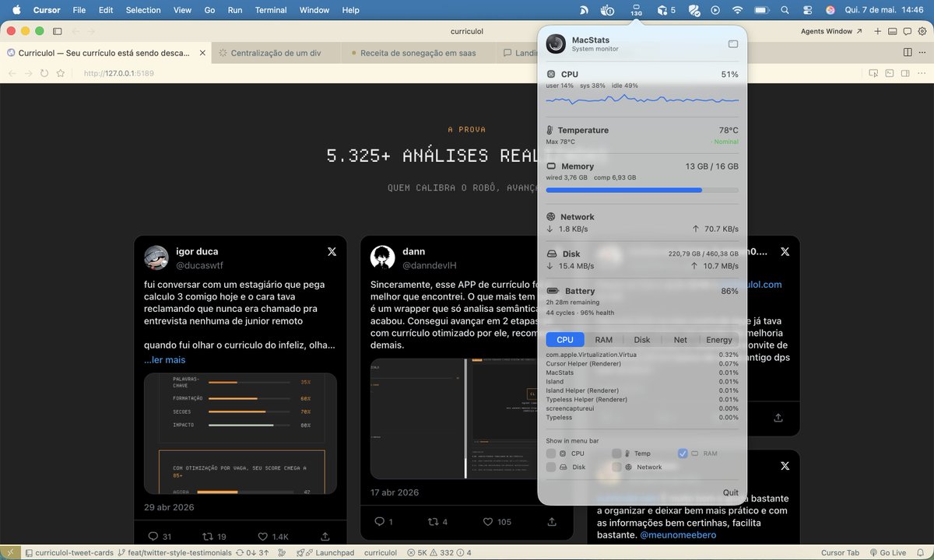This screenshot has width=934, height=560.
Task: Open browser more options ellipsis
Action: tap(920, 73)
